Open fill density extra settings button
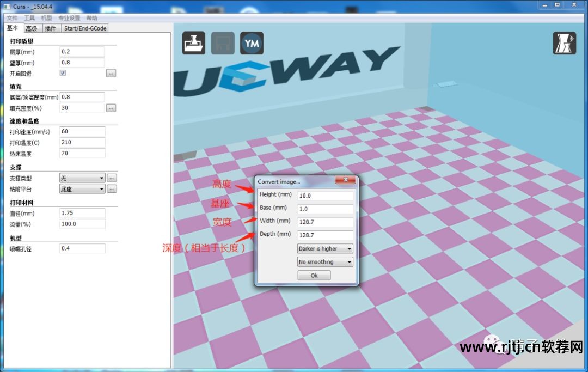The image size is (588, 372). [111, 108]
